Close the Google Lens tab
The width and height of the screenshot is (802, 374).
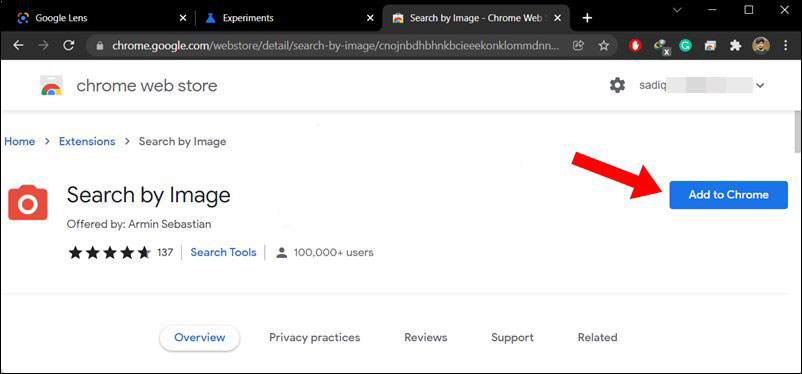coord(183,18)
